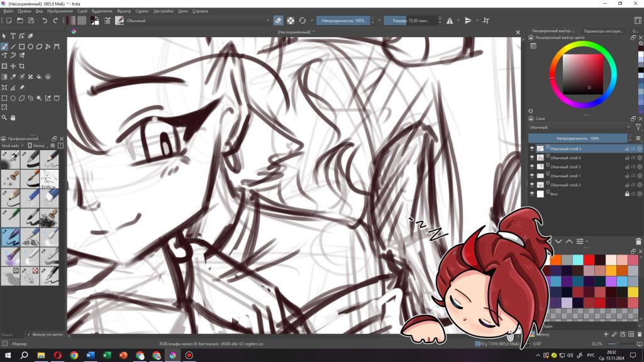Screen dimensions: 644x362
Task: Select the Elliptical Selection tool
Action: tap(13, 98)
